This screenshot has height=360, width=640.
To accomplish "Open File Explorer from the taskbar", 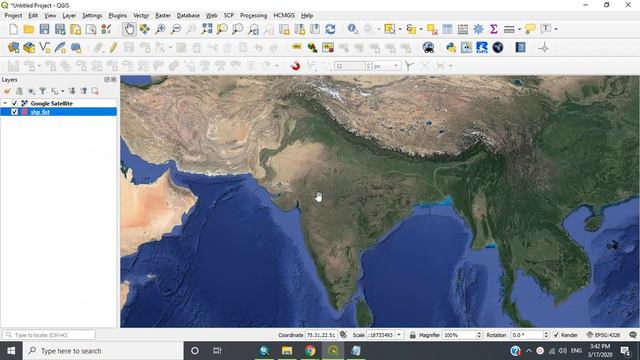I will click(287, 351).
